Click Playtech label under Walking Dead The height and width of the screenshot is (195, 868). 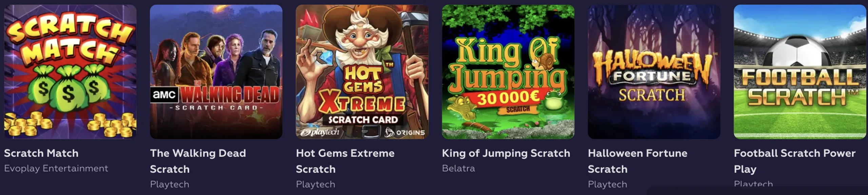point(170,184)
